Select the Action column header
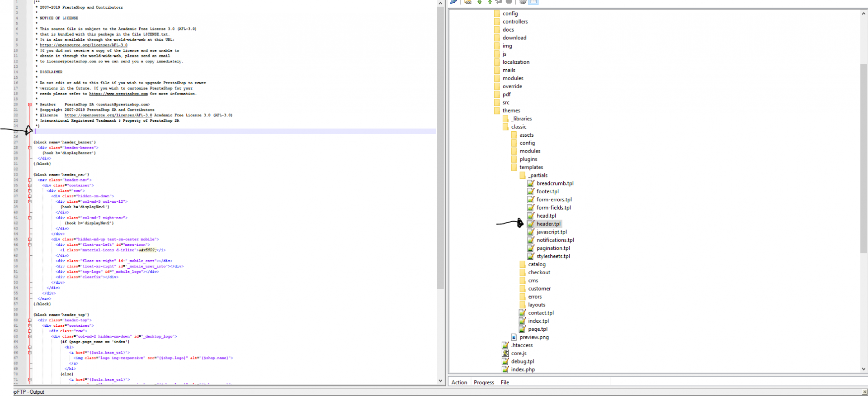Image resolution: width=868 pixels, height=396 pixels. click(x=459, y=382)
